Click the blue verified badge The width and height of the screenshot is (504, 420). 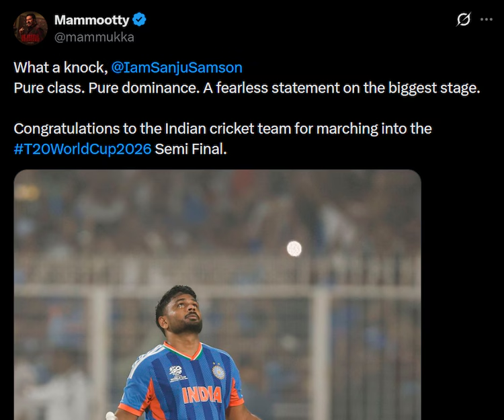coord(140,20)
